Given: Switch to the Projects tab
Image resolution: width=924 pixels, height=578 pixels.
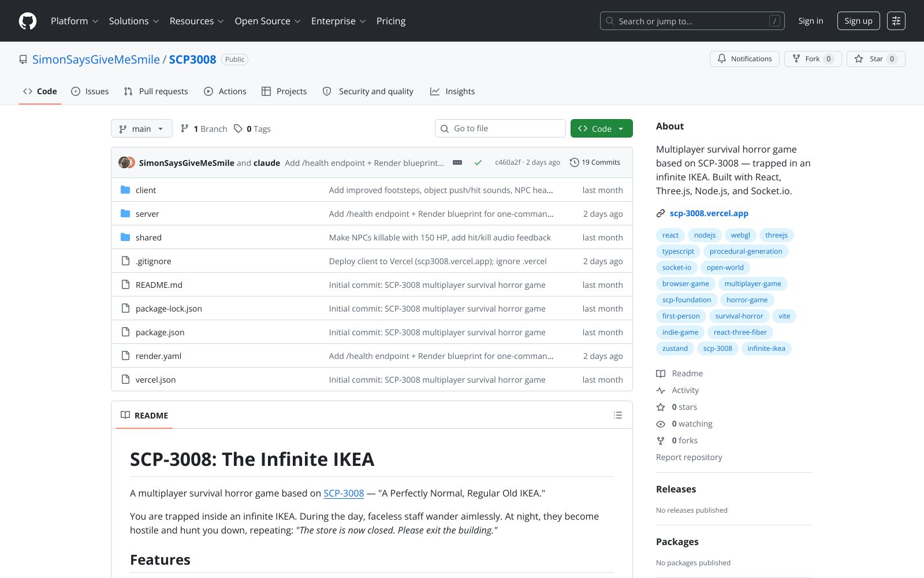Looking at the screenshot, I should point(284,91).
